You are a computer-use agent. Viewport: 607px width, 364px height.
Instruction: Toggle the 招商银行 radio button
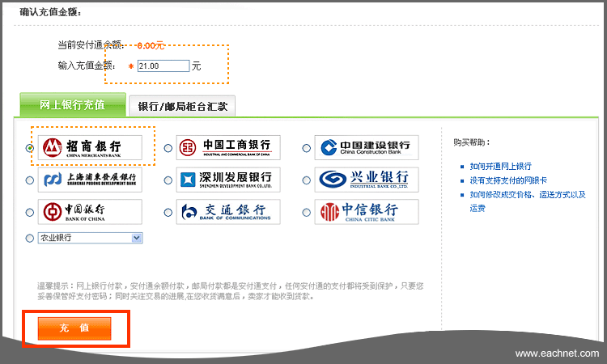[x=30, y=148]
